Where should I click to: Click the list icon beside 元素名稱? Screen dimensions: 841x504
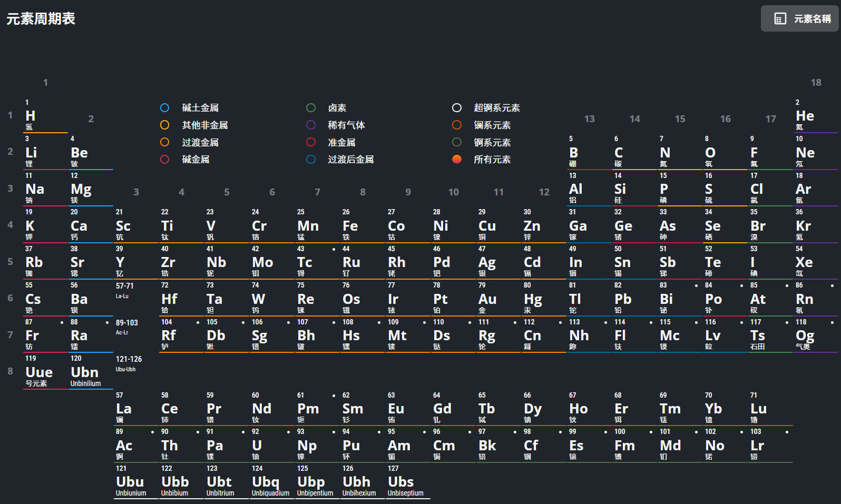click(780, 19)
